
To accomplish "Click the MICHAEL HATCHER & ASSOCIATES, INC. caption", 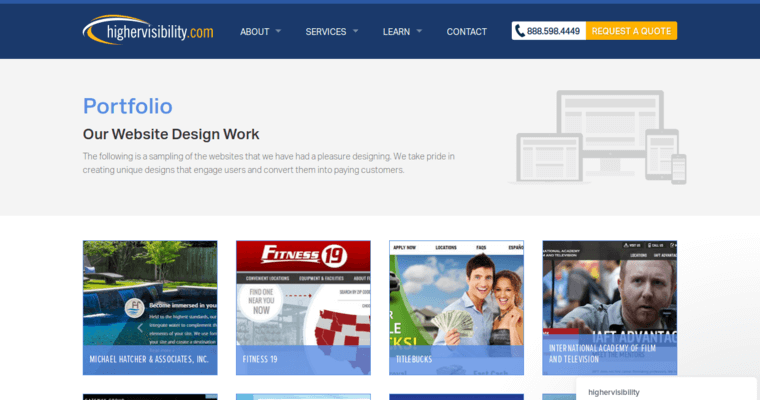I will 149,359.
